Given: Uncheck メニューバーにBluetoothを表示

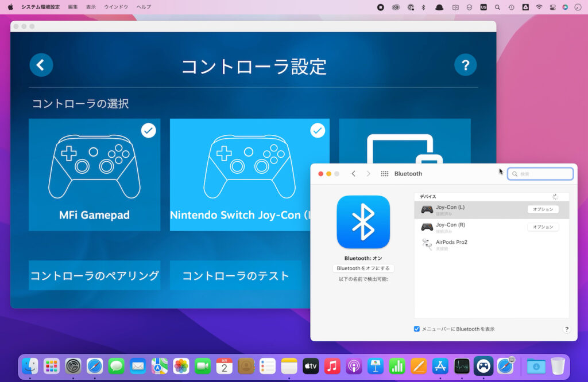Looking at the screenshot, I should [416, 329].
